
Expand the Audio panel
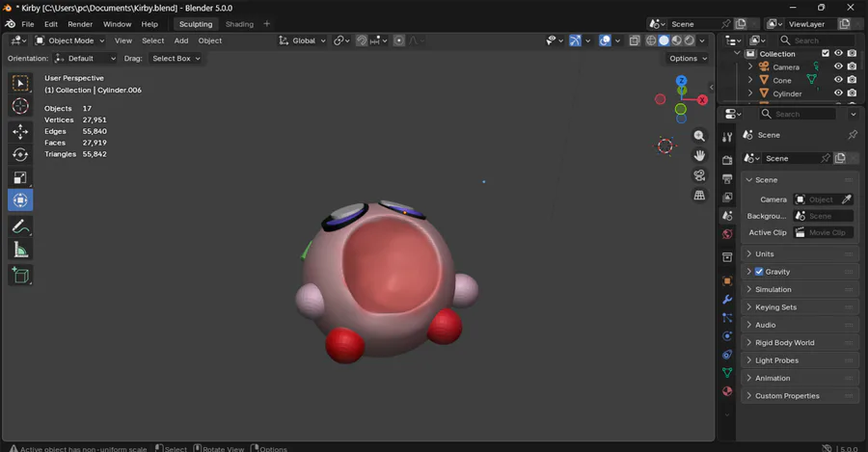(x=800, y=325)
